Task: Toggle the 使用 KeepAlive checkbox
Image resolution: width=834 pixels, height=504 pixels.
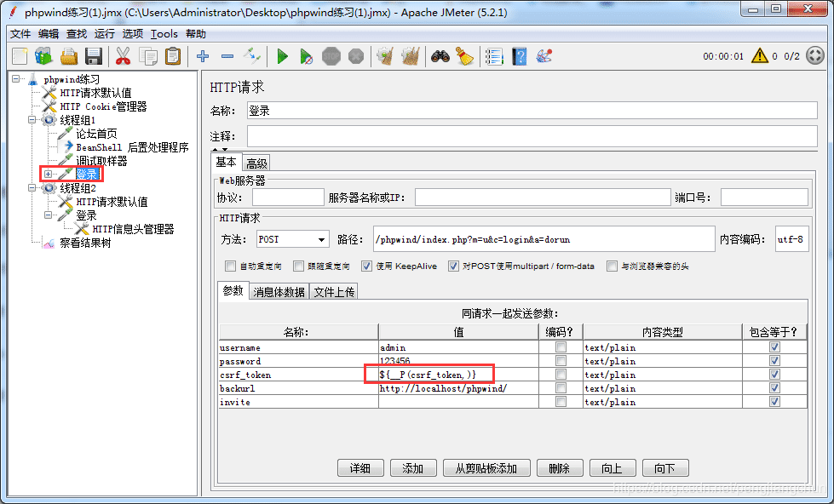Action: click(367, 266)
